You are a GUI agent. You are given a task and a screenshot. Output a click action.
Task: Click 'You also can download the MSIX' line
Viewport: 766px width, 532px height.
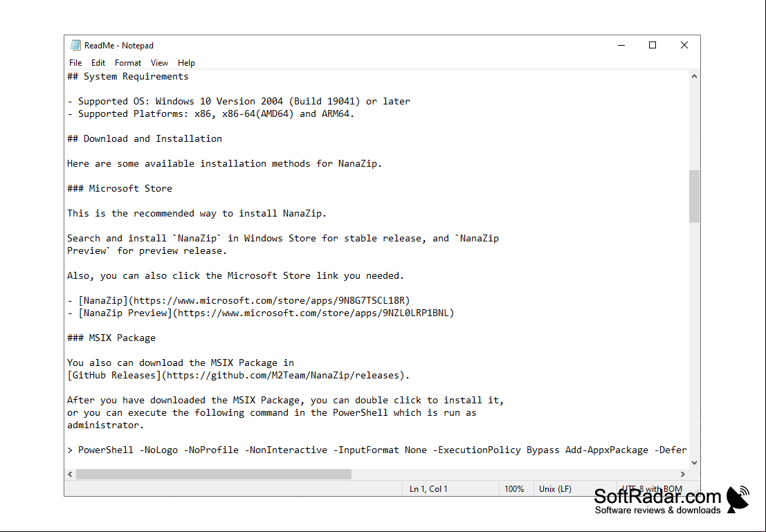[x=181, y=363]
